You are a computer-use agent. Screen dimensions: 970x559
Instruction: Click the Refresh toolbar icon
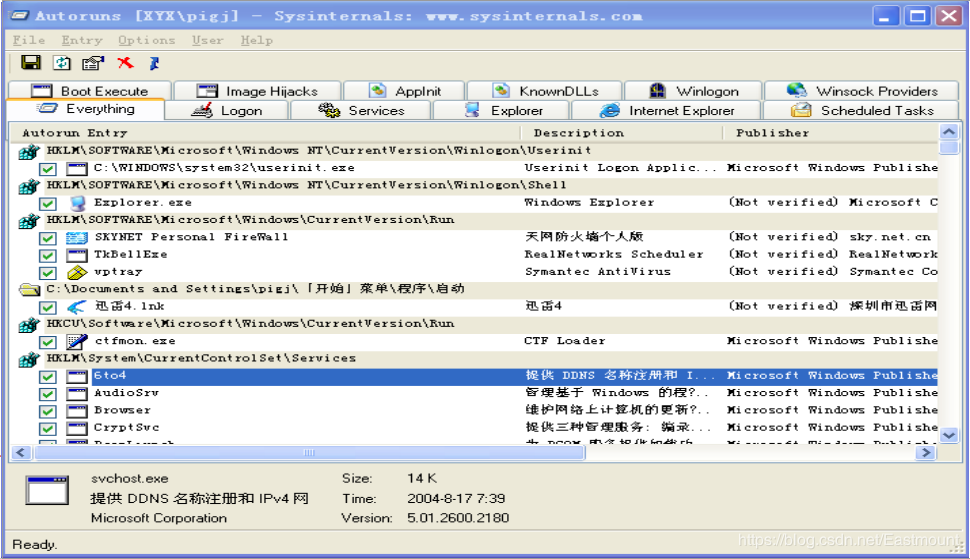point(62,62)
